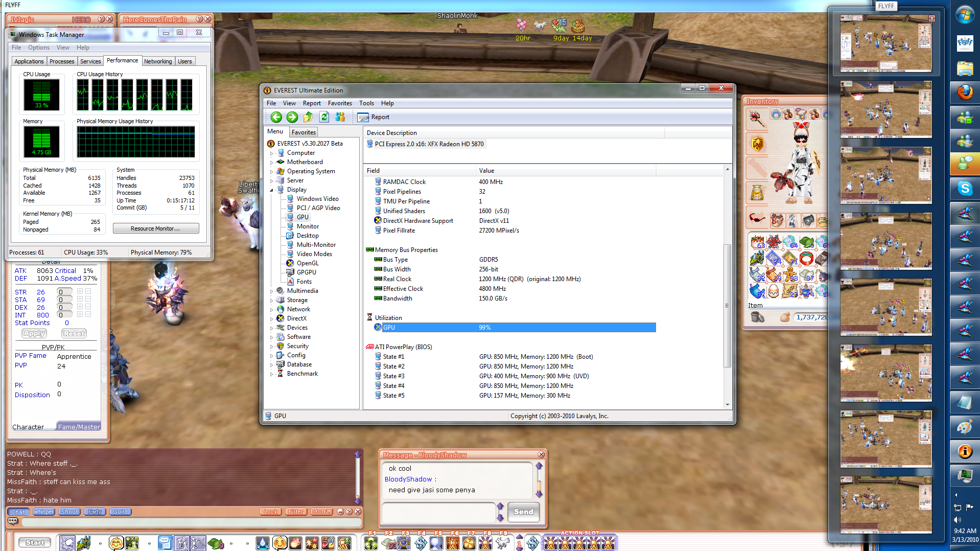Switch to Processes tab in Task Manager
Screen dimensions: 980x551
(x=62, y=61)
